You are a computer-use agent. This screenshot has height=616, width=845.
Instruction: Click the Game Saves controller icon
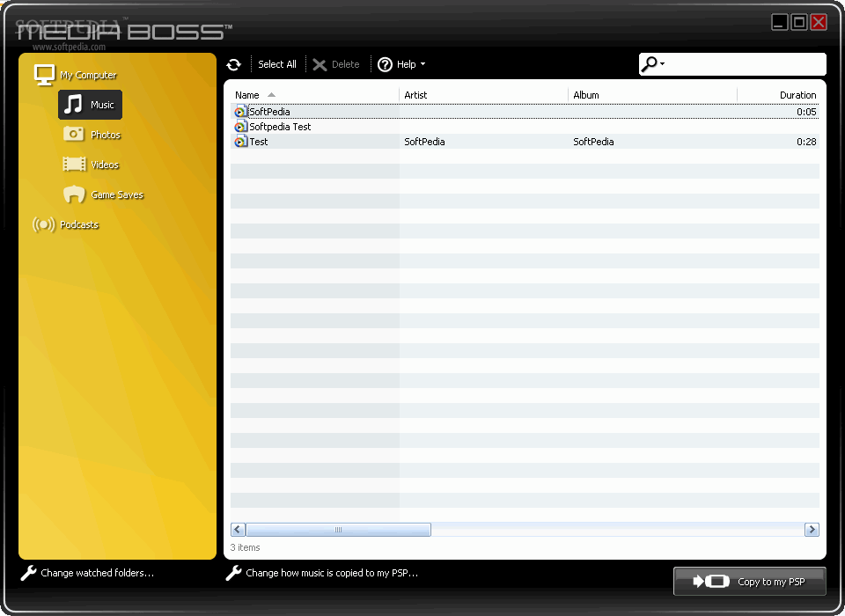point(74,194)
